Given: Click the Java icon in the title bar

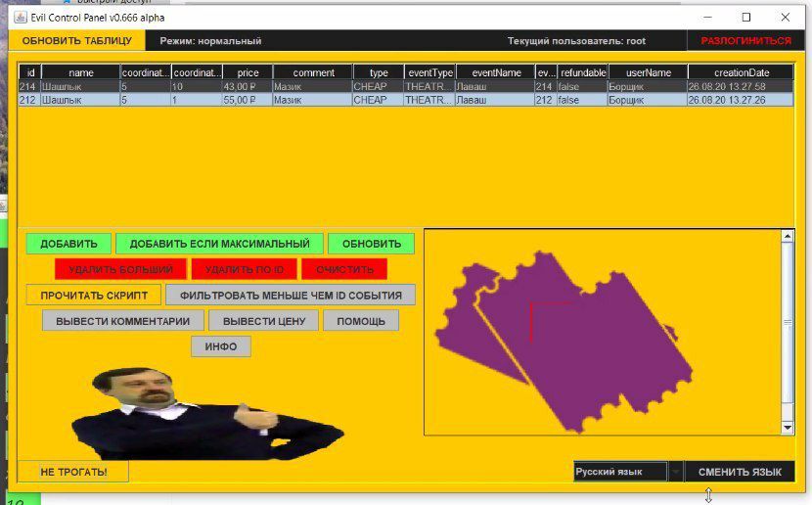Looking at the screenshot, I should pos(21,17).
